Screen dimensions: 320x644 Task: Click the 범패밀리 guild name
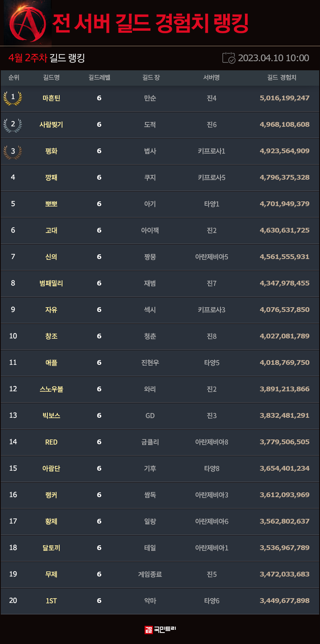click(51, 284)
